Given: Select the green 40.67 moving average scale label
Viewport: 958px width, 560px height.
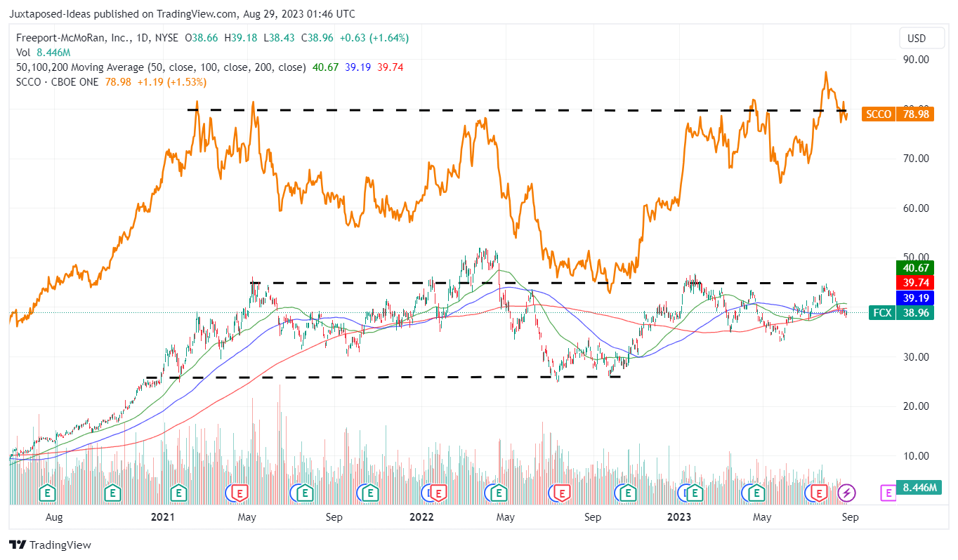Looking at the screenshot, I should click(914, 267).
